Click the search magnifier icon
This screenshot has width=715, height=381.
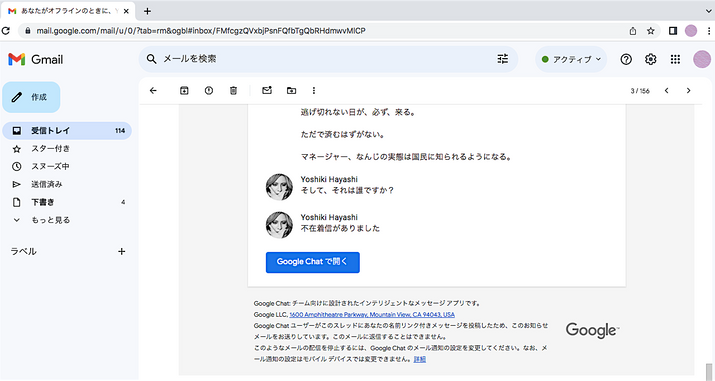pos(151,59)
